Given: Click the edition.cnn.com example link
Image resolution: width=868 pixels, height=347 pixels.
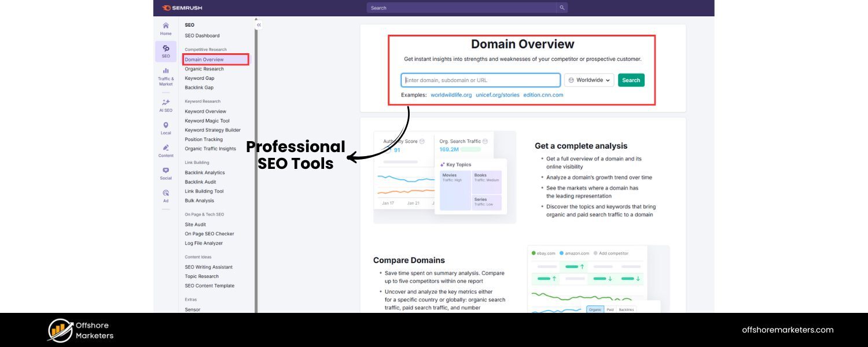Looking at the screenshot, I should coord(543,94).
